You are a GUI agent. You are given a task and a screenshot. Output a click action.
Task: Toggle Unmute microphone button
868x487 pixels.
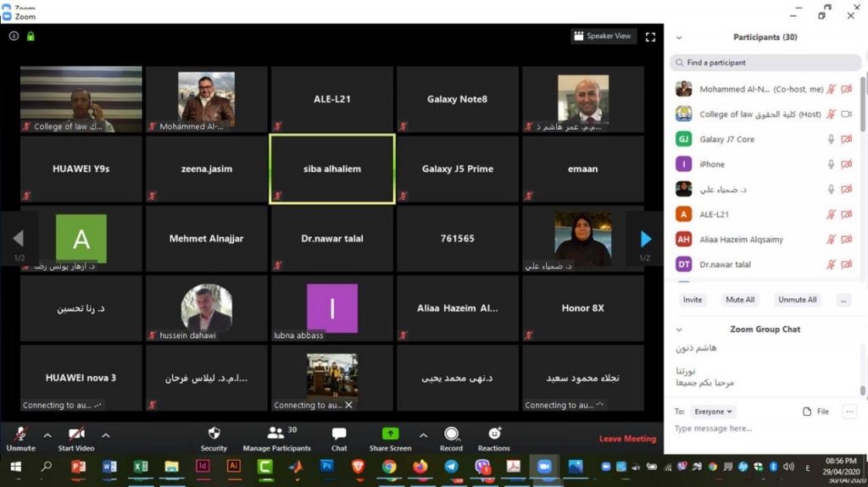[x=21, y=434]
